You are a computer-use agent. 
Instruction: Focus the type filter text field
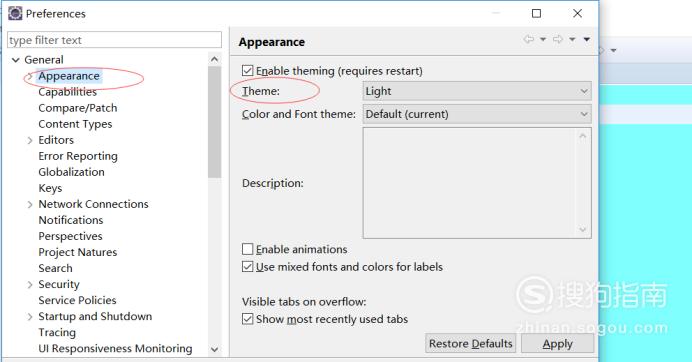pos(114,40)
